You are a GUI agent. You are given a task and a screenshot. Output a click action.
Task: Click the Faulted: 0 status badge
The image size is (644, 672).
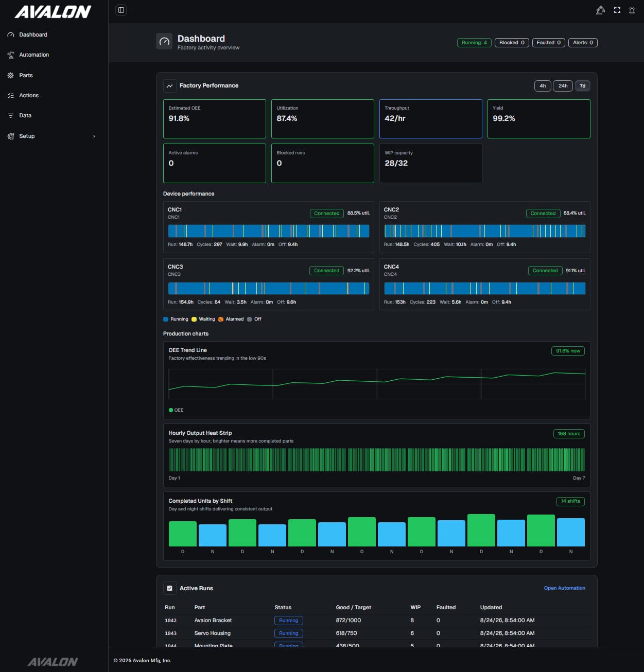[549, 43]
